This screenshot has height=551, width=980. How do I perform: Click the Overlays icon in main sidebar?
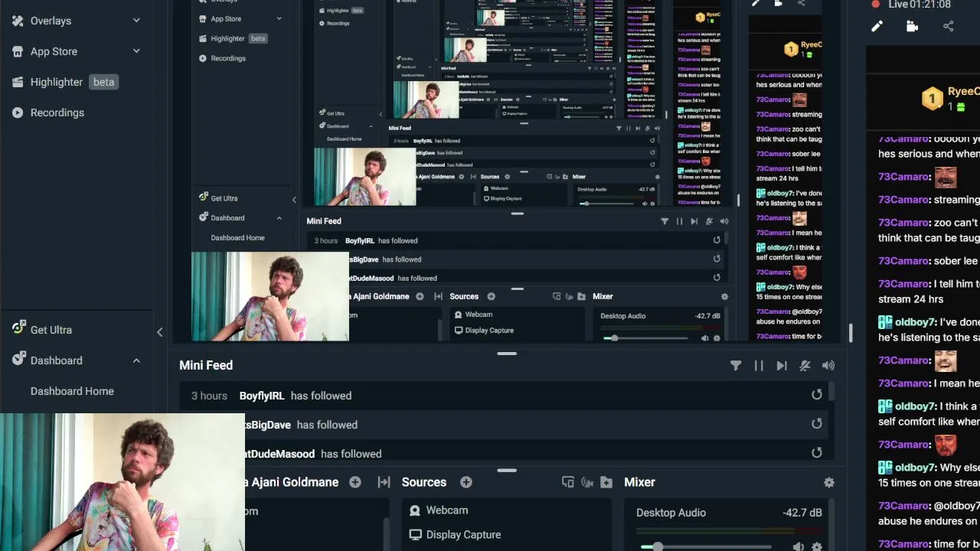[x=18, y=21]
